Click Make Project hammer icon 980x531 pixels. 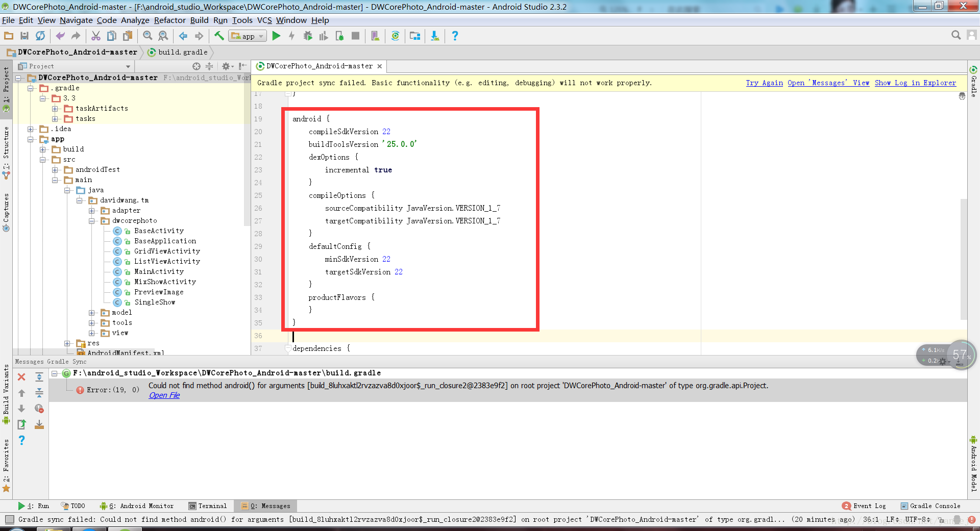pos(219,36)
